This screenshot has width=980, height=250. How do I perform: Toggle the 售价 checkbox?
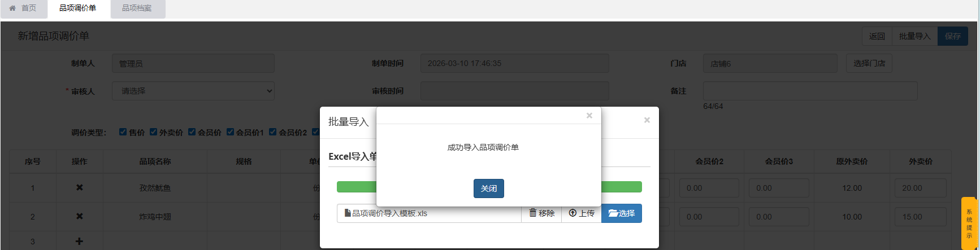click(x=123, y=132)
